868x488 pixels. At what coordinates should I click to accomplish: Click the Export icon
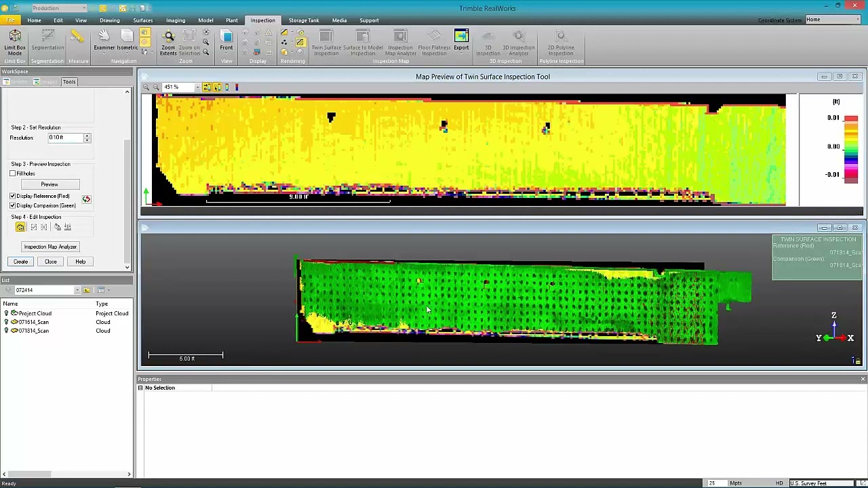461,37
